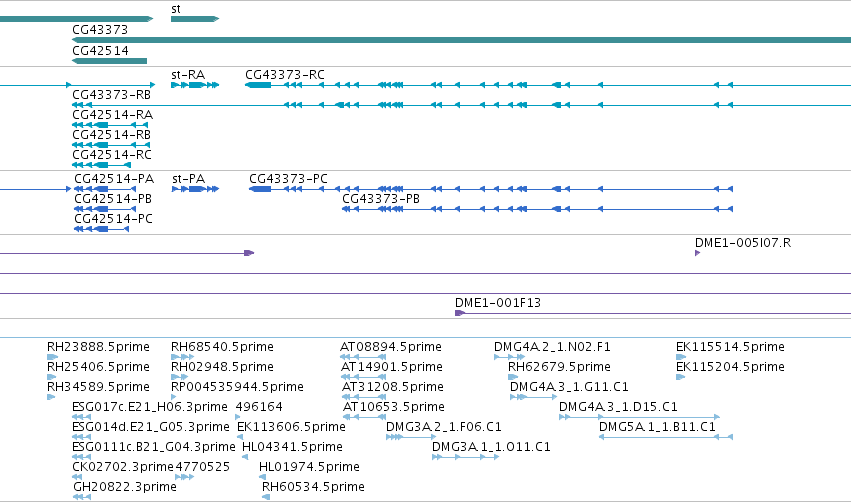Viewport: 851px width, 502px height.
Task: Open the RH34589.5prime EST label
Action: (98, 387)
